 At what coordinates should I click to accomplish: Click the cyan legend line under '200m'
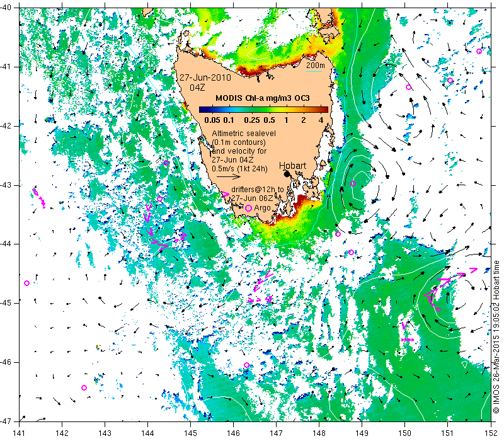tap(314, 71)
